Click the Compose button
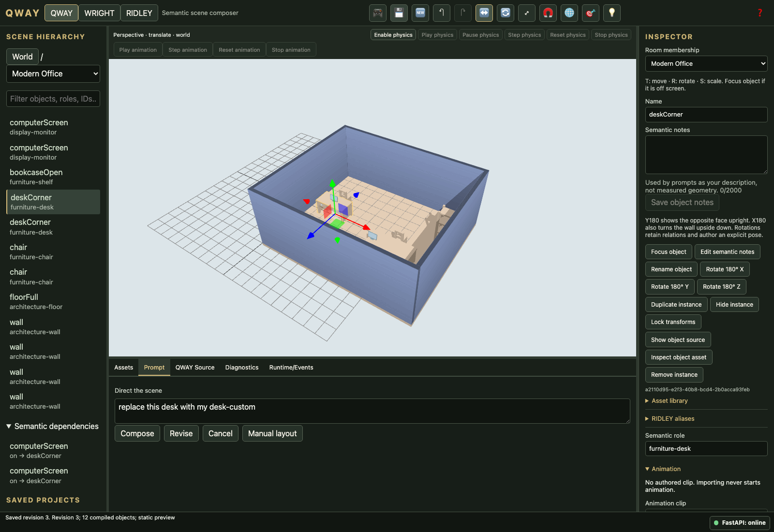Screen dimensions: 774x532 pos(137,433)
